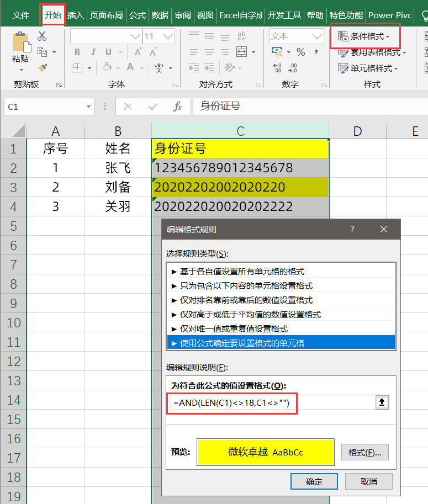Open the 公式 ribbon tab
The width and height of the screenshot is (428, 504).
137,15
